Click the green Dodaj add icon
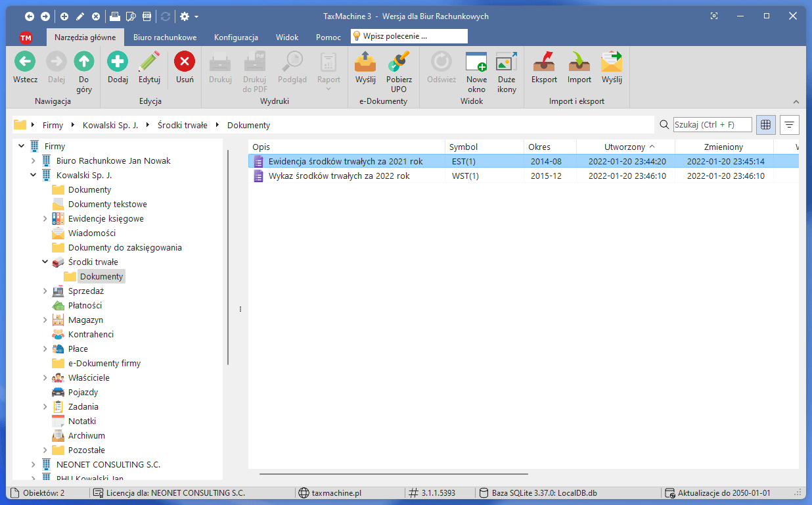The image size is (812, 505). (x=118, y=62)
